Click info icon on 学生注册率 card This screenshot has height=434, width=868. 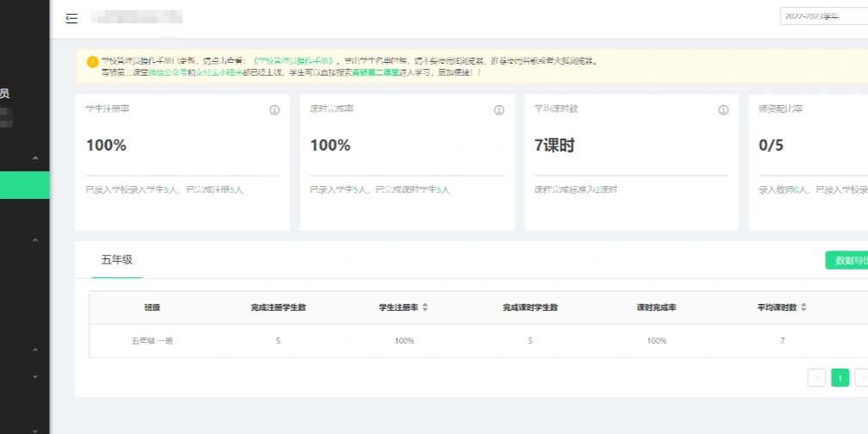coord(275,110)
